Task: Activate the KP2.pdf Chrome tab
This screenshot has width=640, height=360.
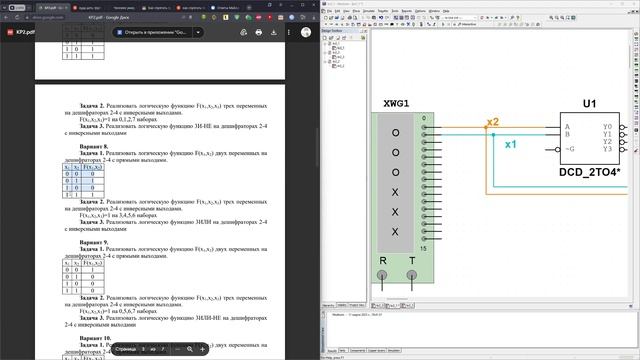Action: (x=53, y=8)
